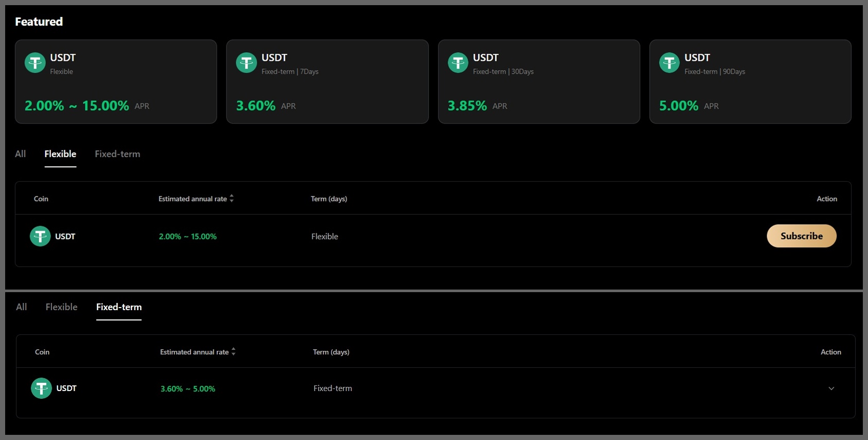Viewport: 868px width, 440px height.
Task: Click 'Term (days)' header in upper table
Action: click(329, 199)
